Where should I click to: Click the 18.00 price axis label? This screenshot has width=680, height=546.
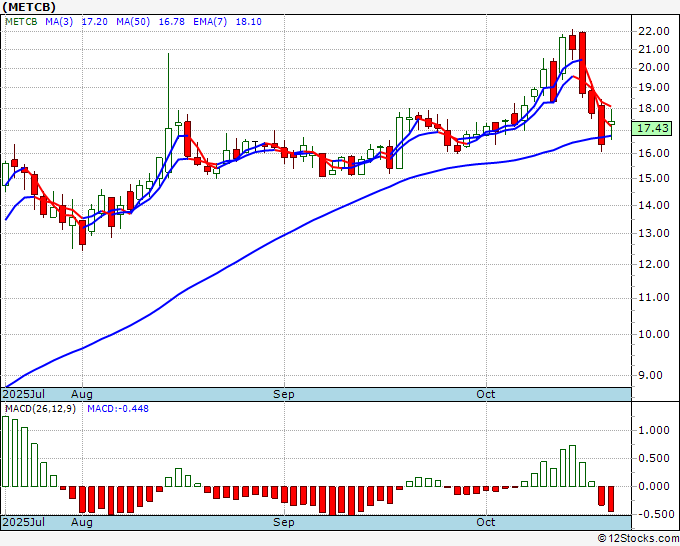(x=654, y=108)
